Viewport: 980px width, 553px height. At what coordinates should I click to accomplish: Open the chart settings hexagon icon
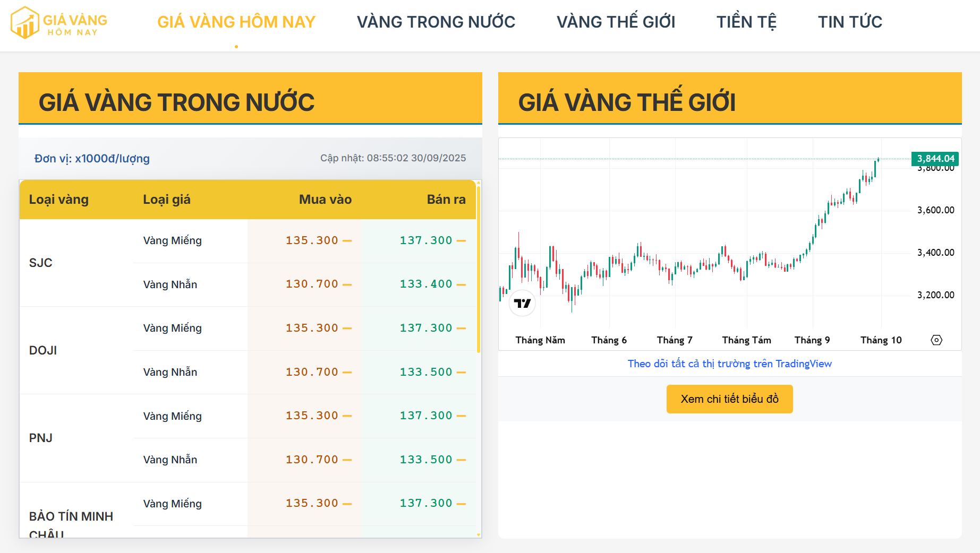936,340
